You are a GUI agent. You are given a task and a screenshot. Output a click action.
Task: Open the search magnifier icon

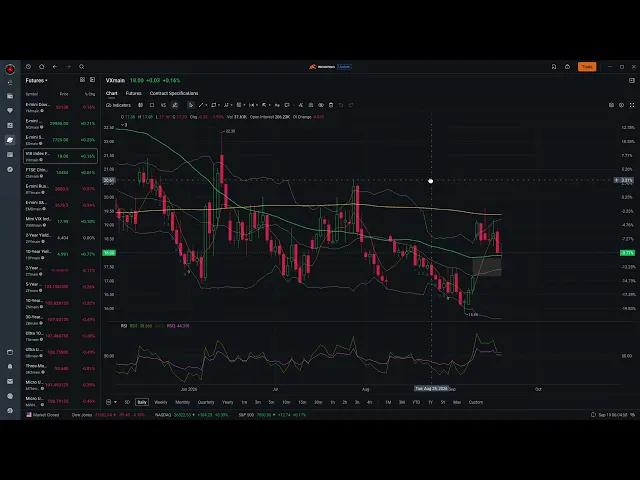82,67
